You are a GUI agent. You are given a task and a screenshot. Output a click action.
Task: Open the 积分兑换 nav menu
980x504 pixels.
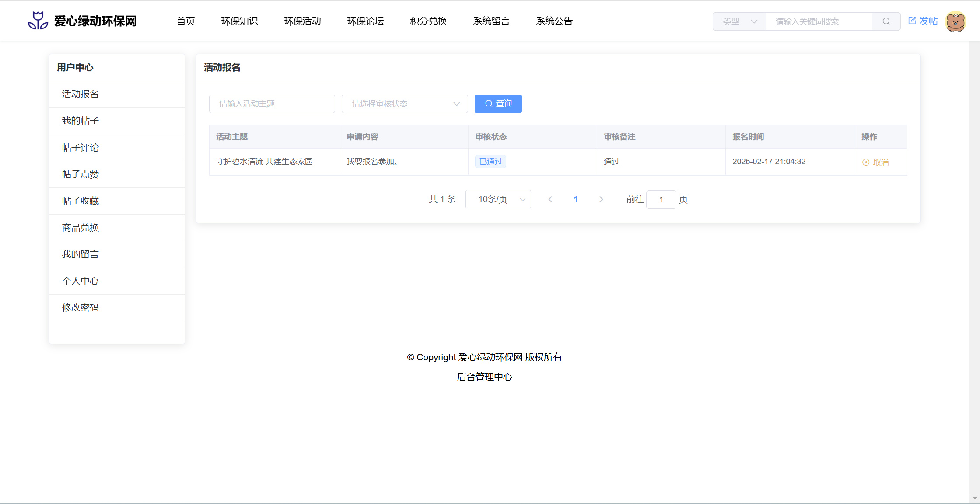pos(428,21)
